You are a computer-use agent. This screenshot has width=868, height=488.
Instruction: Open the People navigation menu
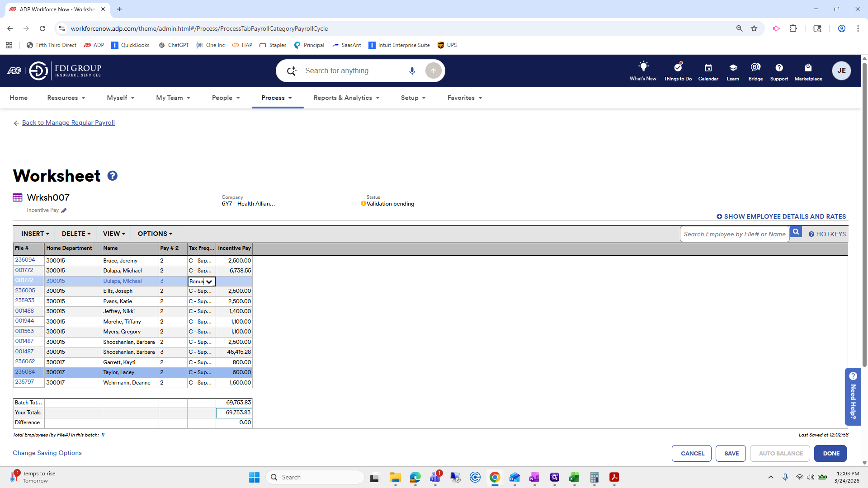tap(226, 98)
